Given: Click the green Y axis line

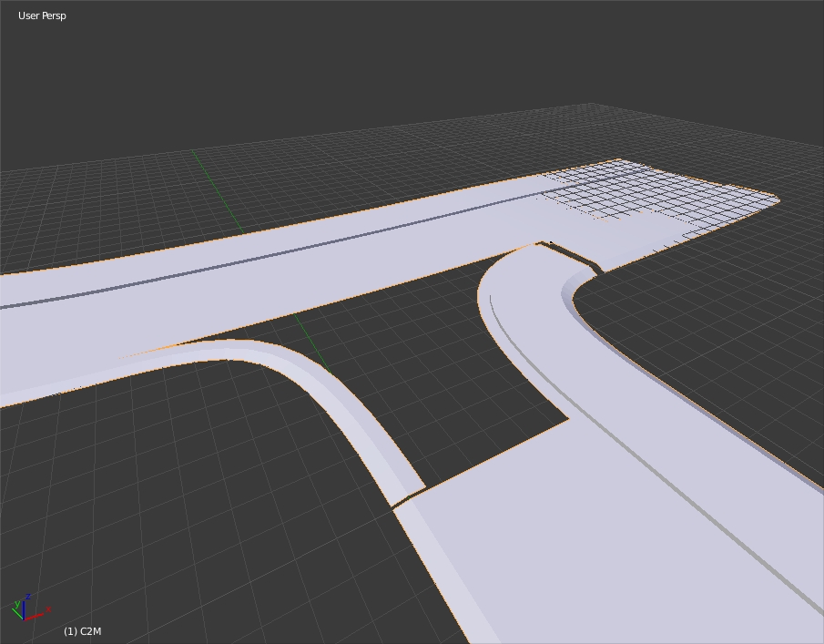Looking at the screenshot, I should click(219, 191).
